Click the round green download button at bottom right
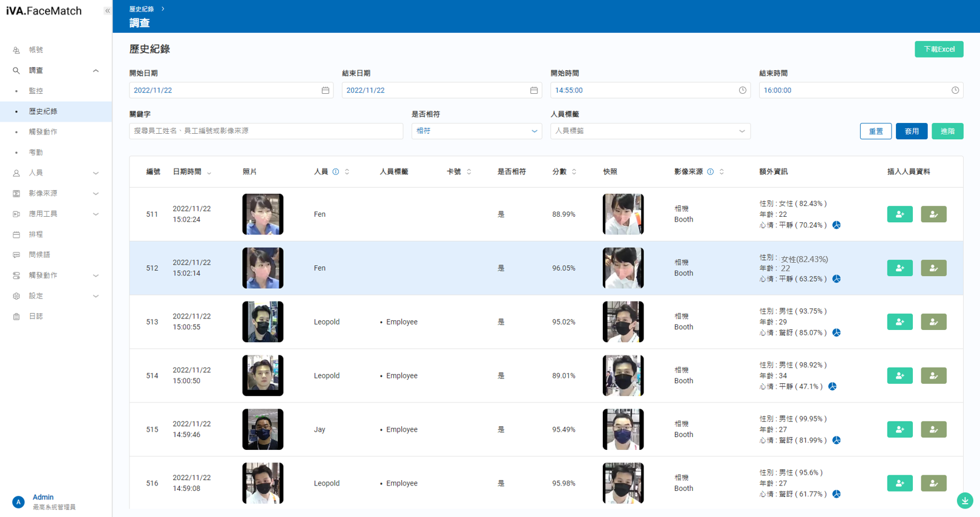The width and height of the screenshot is (980, 517). pyautogui.click(x=964, y=500)
